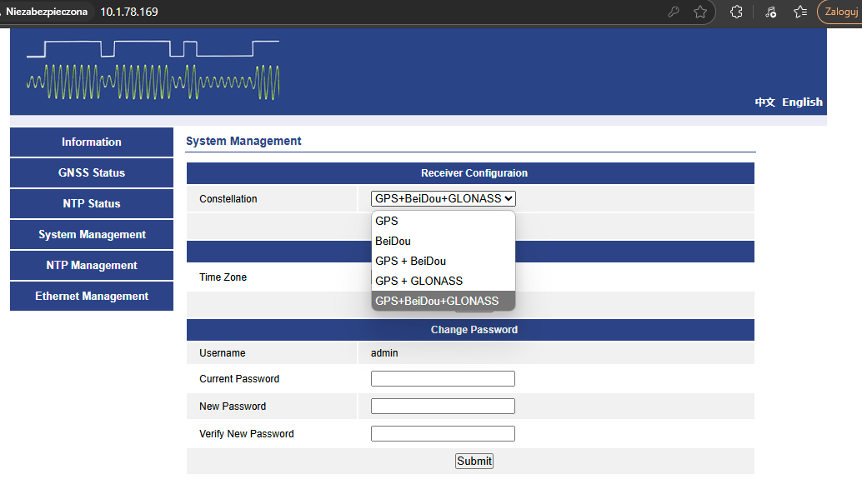Open the NTP Management section

[91, 265]
